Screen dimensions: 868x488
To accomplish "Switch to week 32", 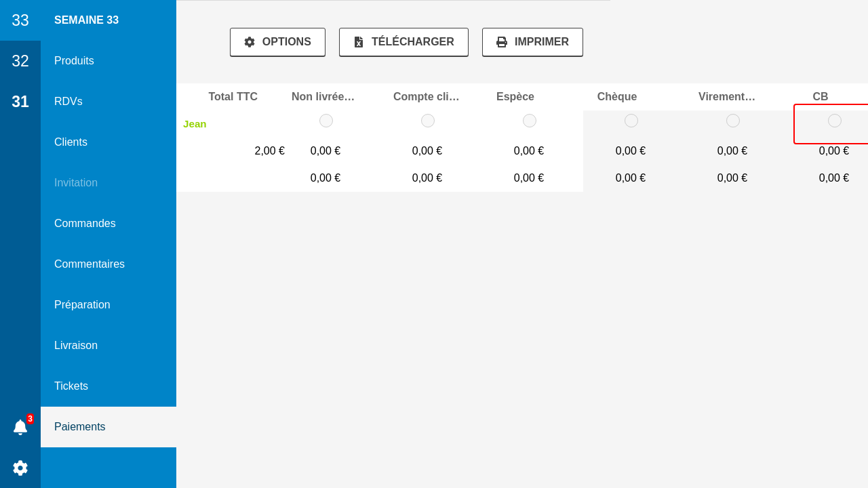I will click(x=20, y=61).
